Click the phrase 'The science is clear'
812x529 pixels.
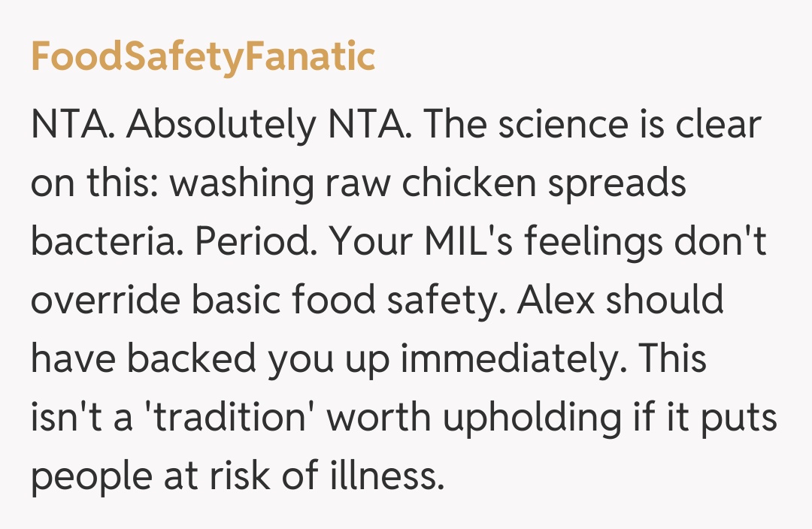[x=593, y=125]
